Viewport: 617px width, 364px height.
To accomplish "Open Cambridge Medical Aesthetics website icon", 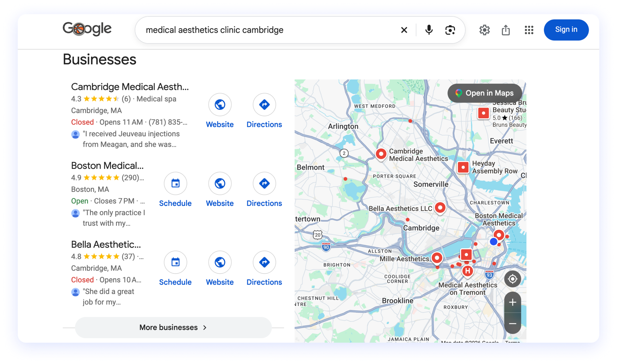I will pos(220,104).
